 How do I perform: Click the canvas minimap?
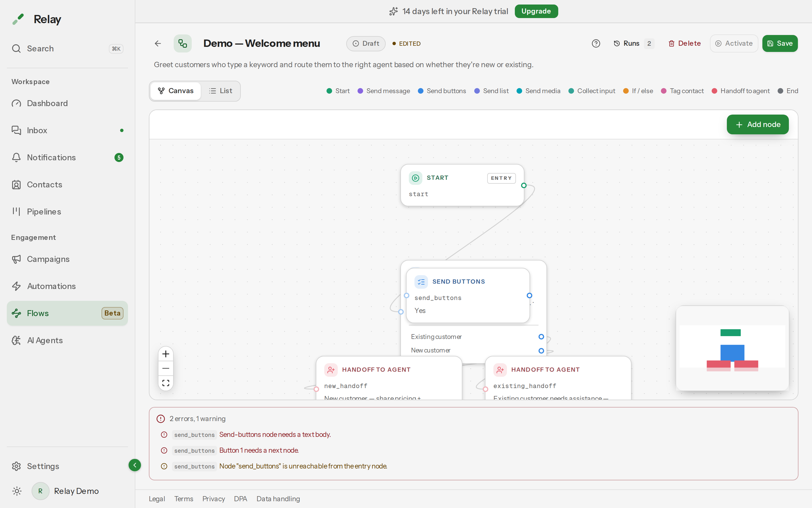(x=732, y=348)
